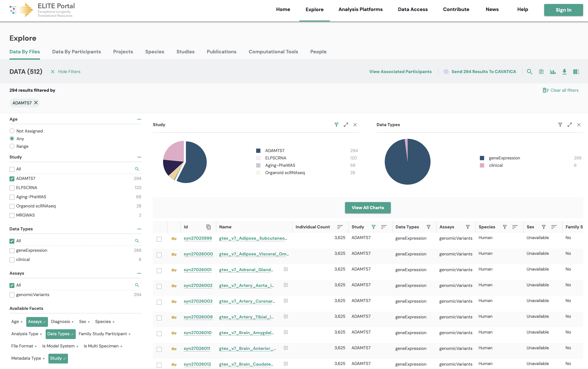Filter the Assays table column
The height and width of the screenshot is (369, 588).
(467, 227)
